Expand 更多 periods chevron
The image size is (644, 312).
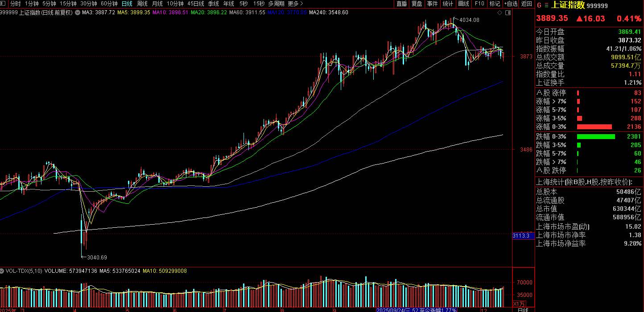pos(301,4)
